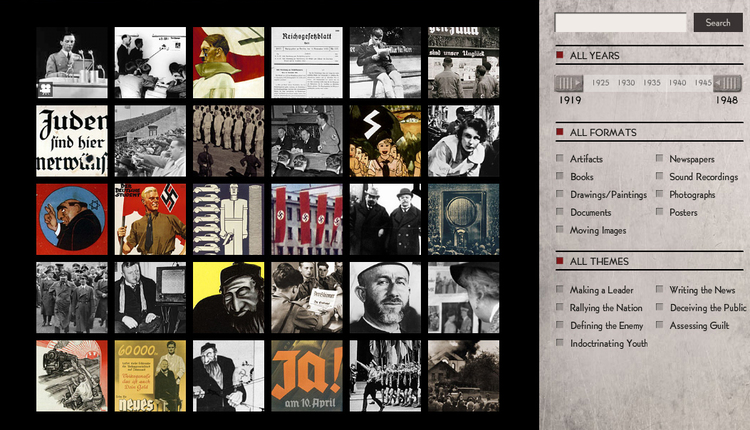Select the 1935 mark on the year timeline
750x430 pixels.
(x=652, y=83)
